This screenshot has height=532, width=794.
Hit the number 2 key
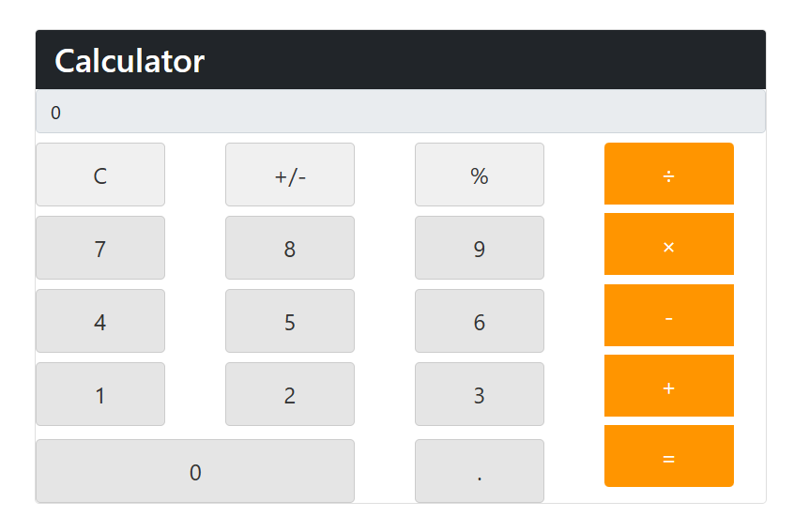coord(289,394)
